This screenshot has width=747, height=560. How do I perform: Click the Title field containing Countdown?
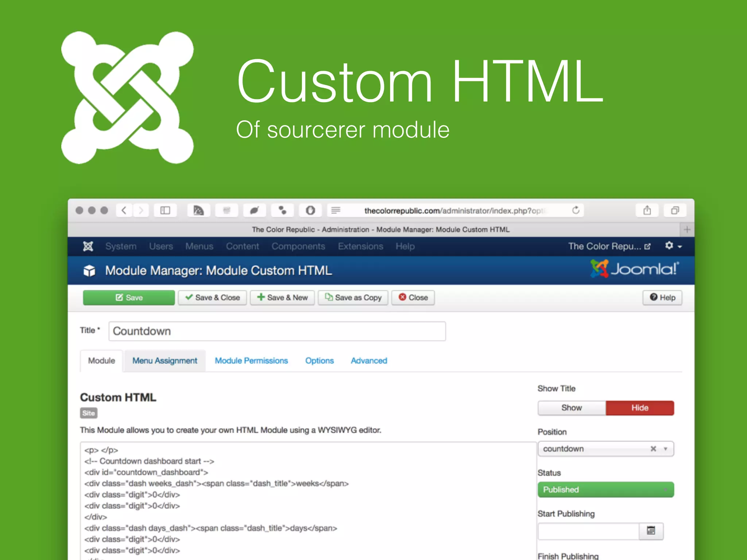pyautogui.click(x=277, y=331)
